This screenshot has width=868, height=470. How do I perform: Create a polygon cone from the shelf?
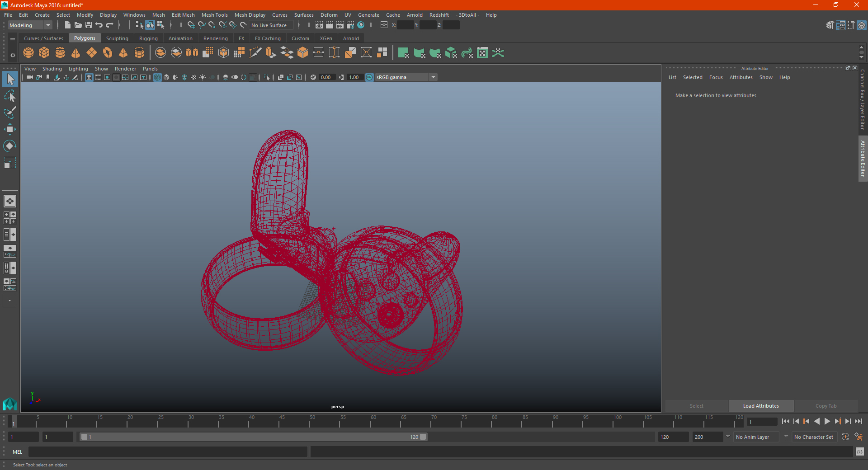(76, 53)
